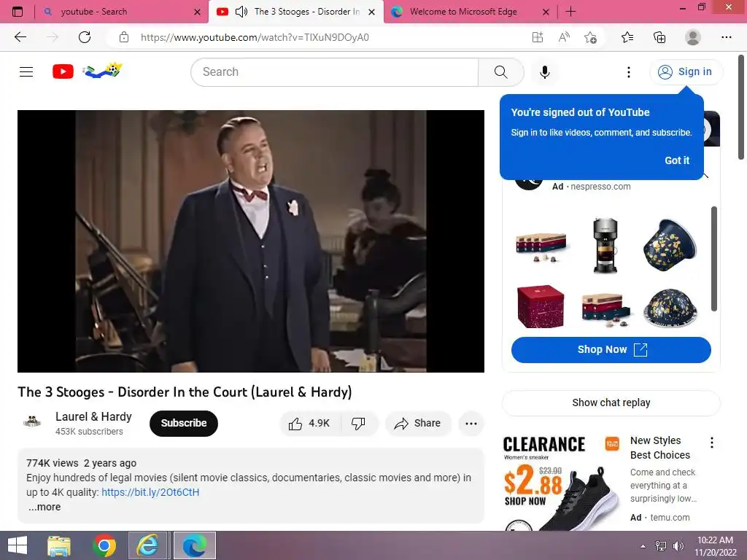Activate the Read aloud icon

[564, 37]
